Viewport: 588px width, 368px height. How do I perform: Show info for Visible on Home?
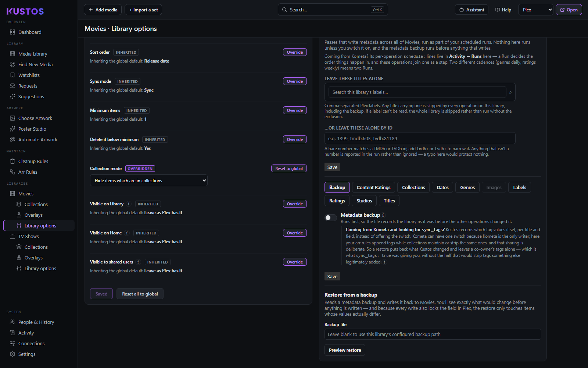[x=127, y=233]
